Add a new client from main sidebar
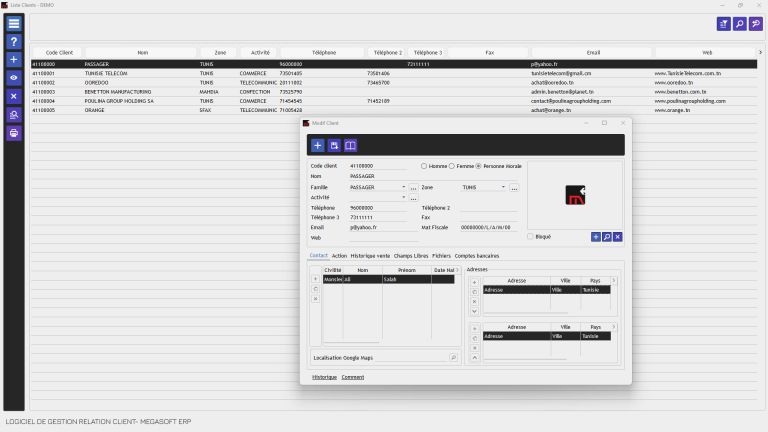Viewport: 768px width, 432px height. tap(14, 60)
